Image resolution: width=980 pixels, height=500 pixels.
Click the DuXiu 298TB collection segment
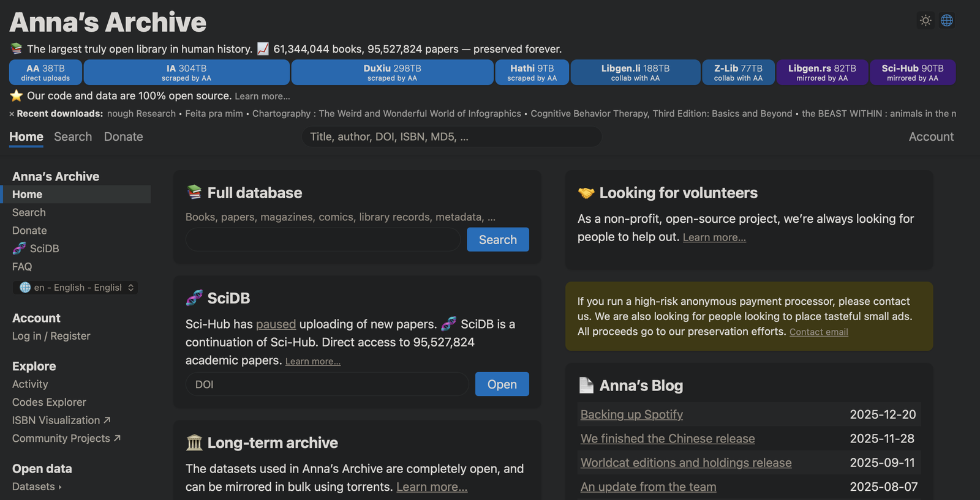pyautogui.click(x=392, y=72)
